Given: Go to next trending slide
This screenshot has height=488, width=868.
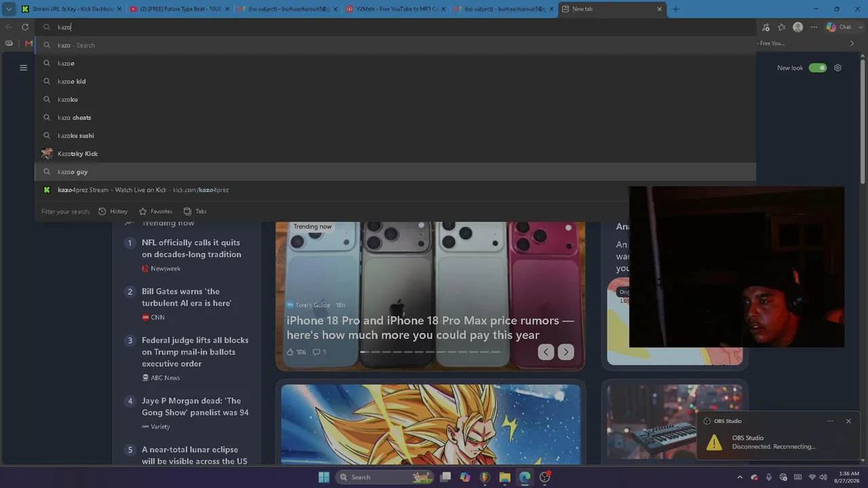Looking at the screenshot, I should 566,352.
